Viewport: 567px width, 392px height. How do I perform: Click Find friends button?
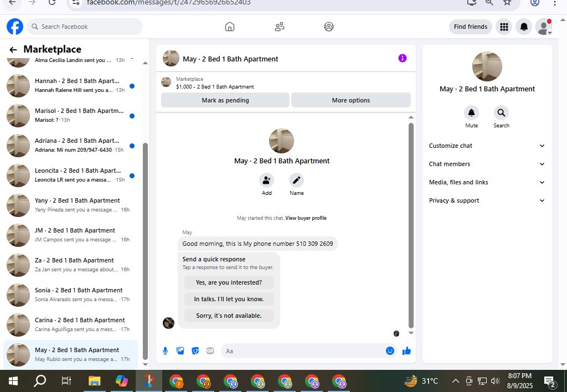[x=471, y=27]
